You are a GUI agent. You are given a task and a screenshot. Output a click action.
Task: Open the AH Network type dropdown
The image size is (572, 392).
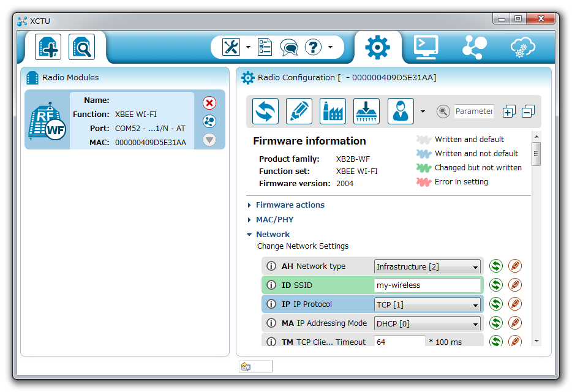pyautogui.click(x=427, y=266)
